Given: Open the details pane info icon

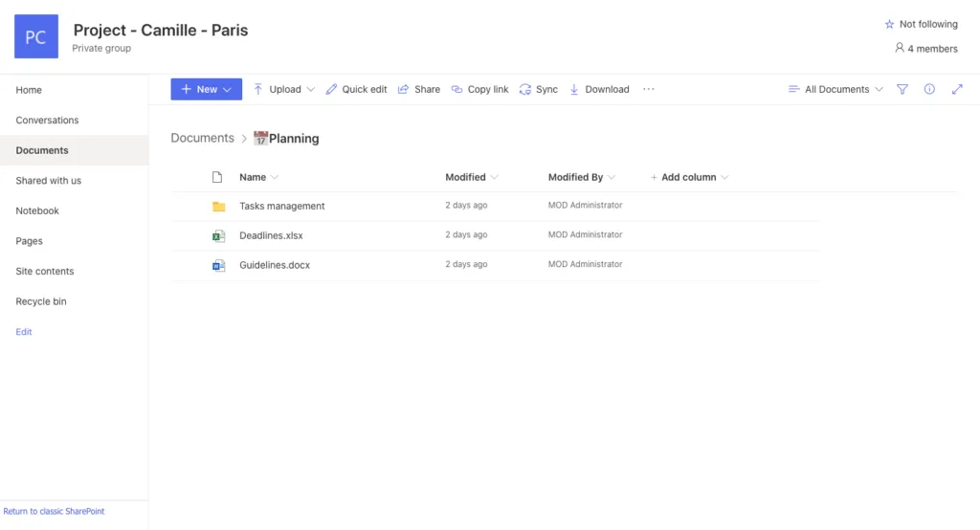Looking at the screenshot, I should [929, 89].
